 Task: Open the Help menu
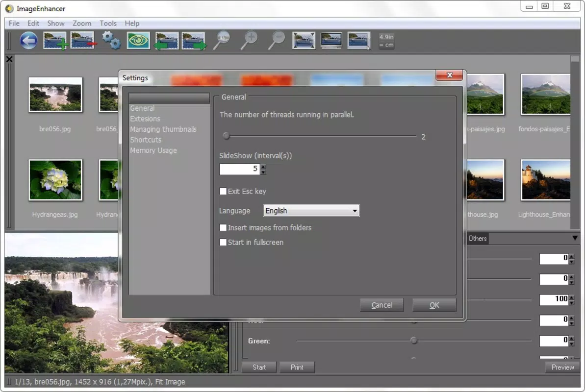point(132,23)
